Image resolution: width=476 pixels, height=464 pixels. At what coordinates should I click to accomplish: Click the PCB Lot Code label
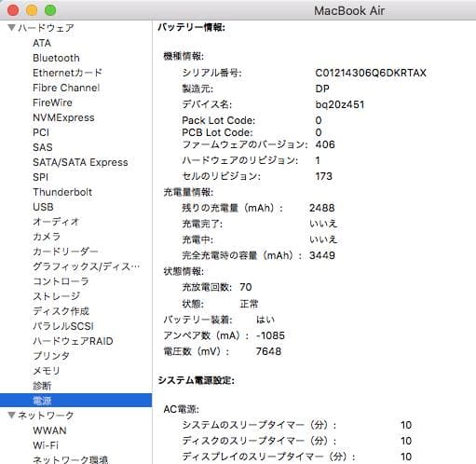[x=217, y=132]
